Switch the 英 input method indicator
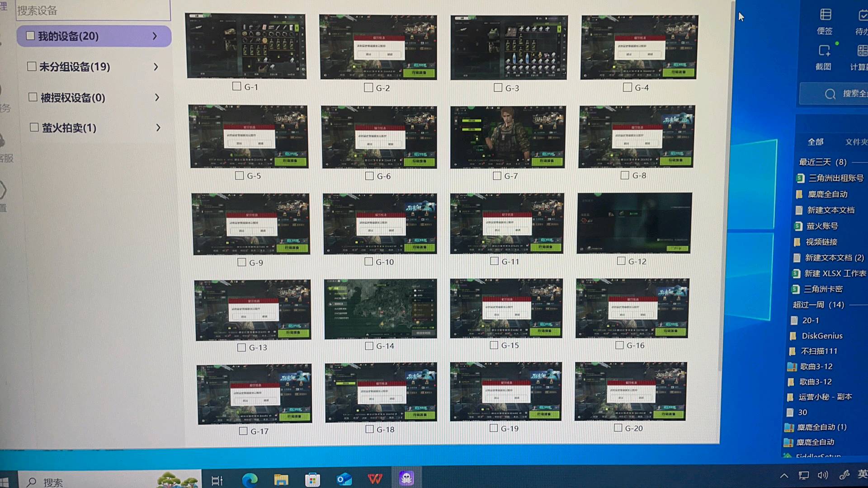This screenshot has height=488, width=868. pyautogui.click(x=863, y=474)
